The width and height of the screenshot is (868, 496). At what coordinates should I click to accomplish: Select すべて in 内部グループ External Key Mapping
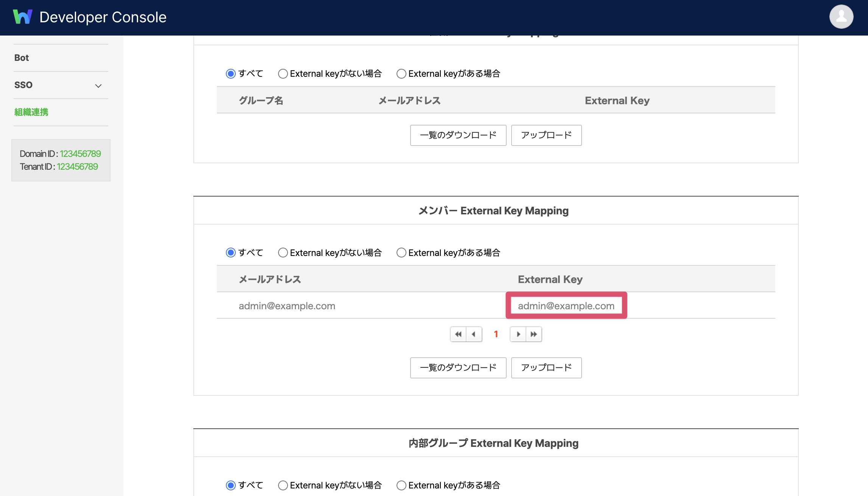231,485
